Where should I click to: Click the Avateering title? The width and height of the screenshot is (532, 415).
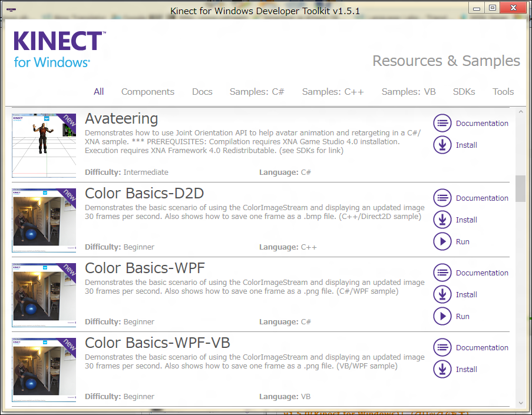(121, 119)
